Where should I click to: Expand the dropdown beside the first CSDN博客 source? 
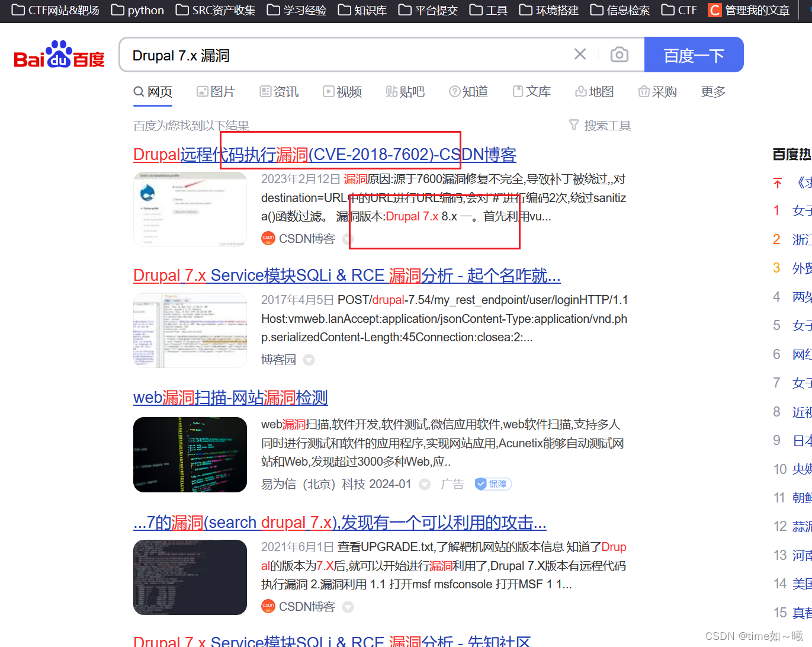point(348,239)
